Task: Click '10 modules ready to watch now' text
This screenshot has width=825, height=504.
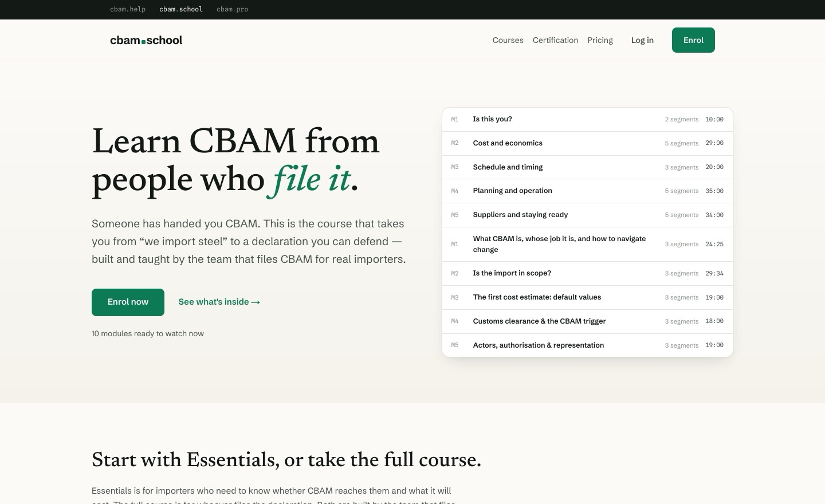Action: (148, 333)
